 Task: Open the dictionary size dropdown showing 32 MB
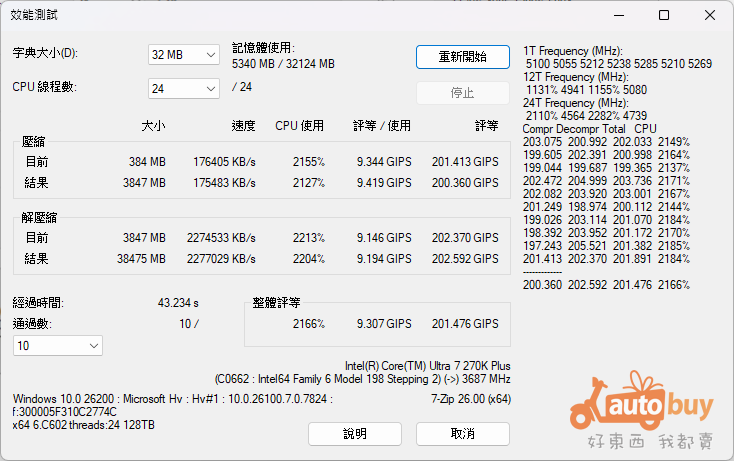coord(183,54)
